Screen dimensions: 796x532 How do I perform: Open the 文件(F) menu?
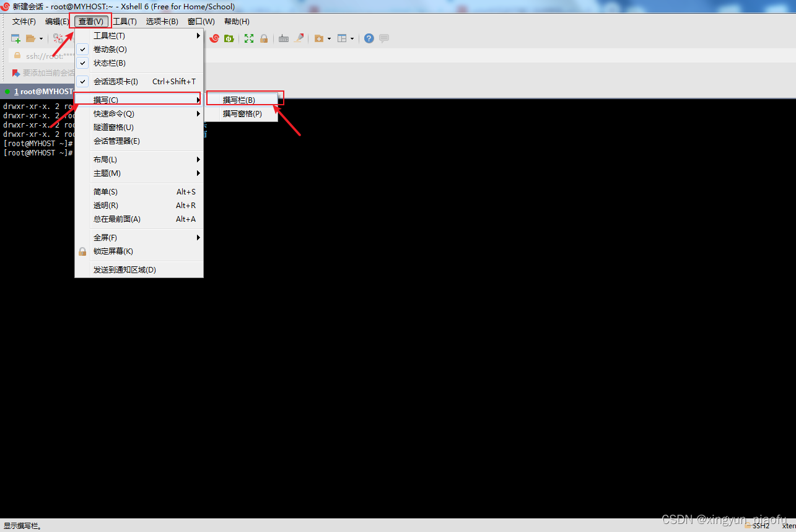24,22
